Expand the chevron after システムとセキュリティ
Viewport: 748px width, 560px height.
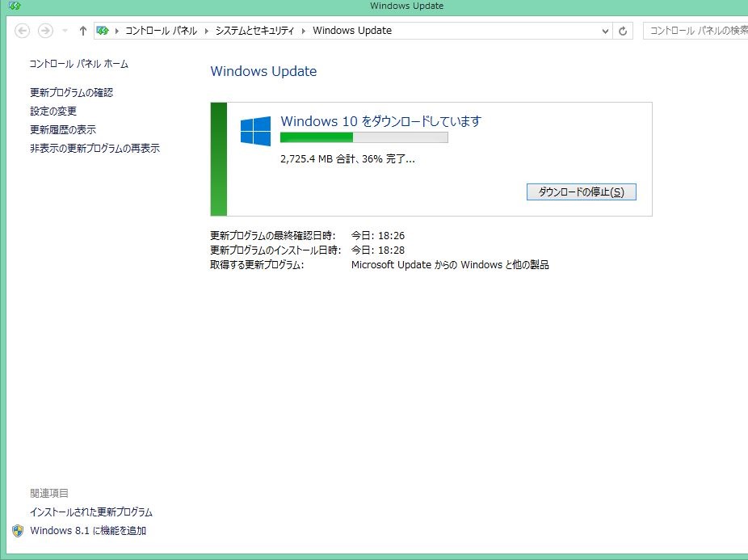click(304, 31)
